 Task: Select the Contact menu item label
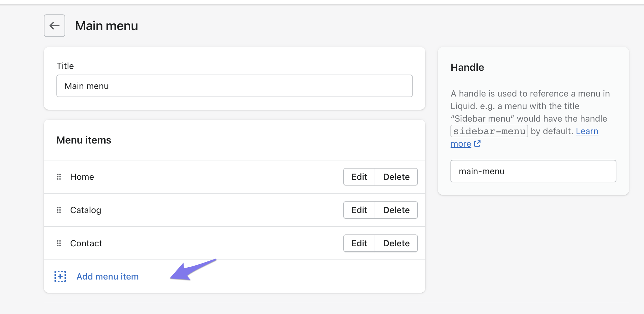point(86,243)
